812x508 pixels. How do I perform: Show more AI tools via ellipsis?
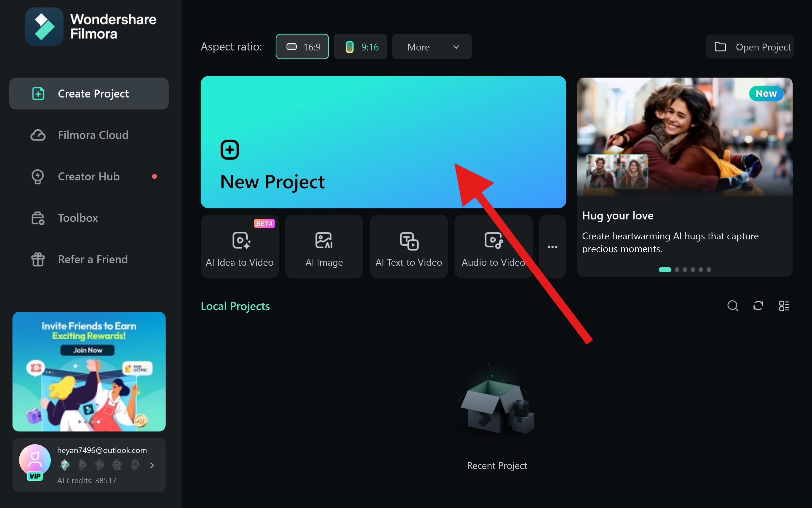552,247
